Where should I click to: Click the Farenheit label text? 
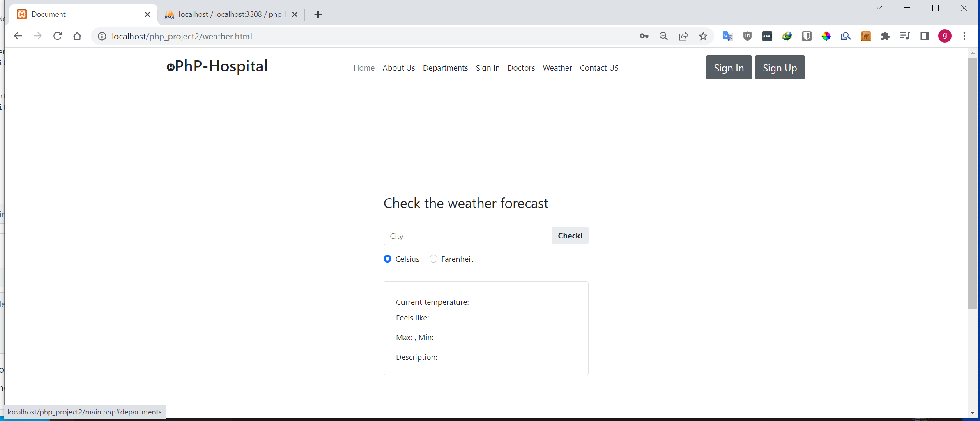457,259
